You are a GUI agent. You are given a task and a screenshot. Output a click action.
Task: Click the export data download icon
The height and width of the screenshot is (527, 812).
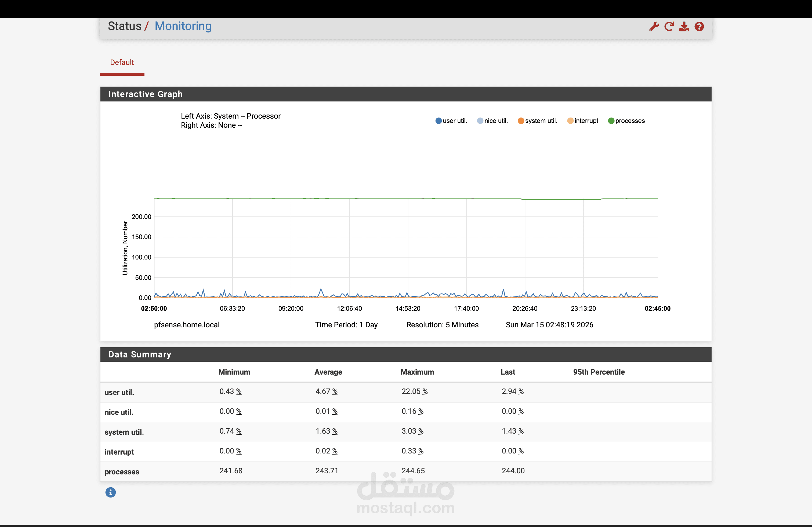684,27
